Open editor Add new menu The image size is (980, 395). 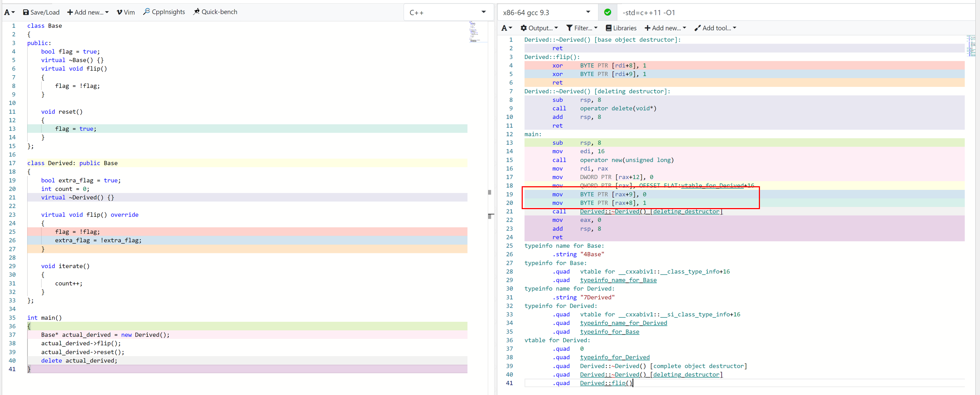pos(88,12)
